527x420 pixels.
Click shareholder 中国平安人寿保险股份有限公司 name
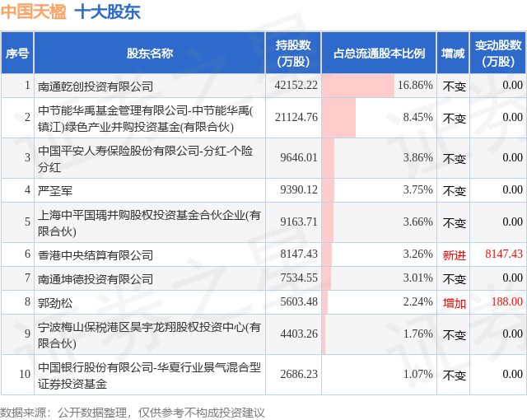click(x=145, y=159)
